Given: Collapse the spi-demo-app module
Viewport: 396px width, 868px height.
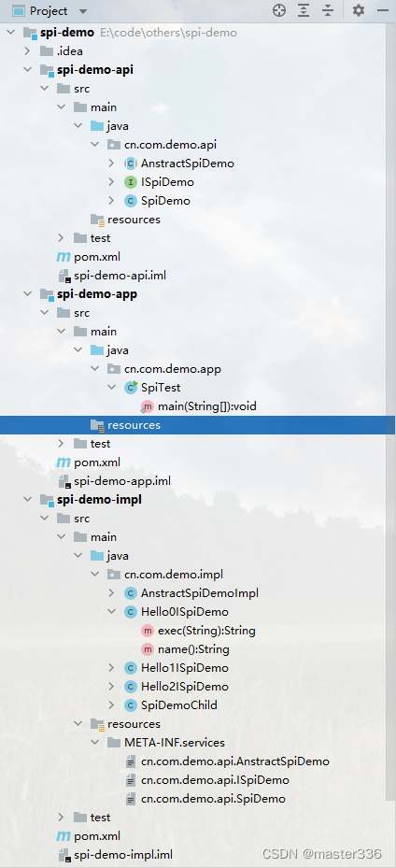Looking at the screenshot, I should click(27, 294).
